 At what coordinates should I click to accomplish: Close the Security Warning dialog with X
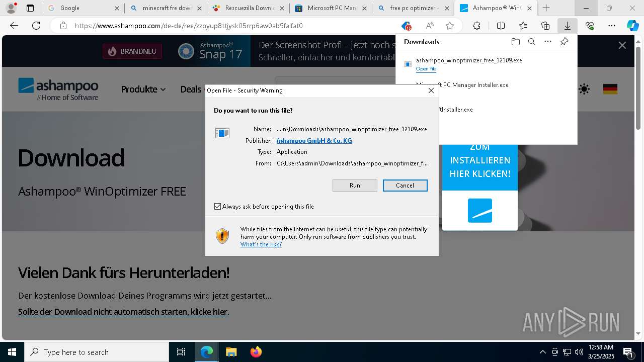tap(431, 90)
